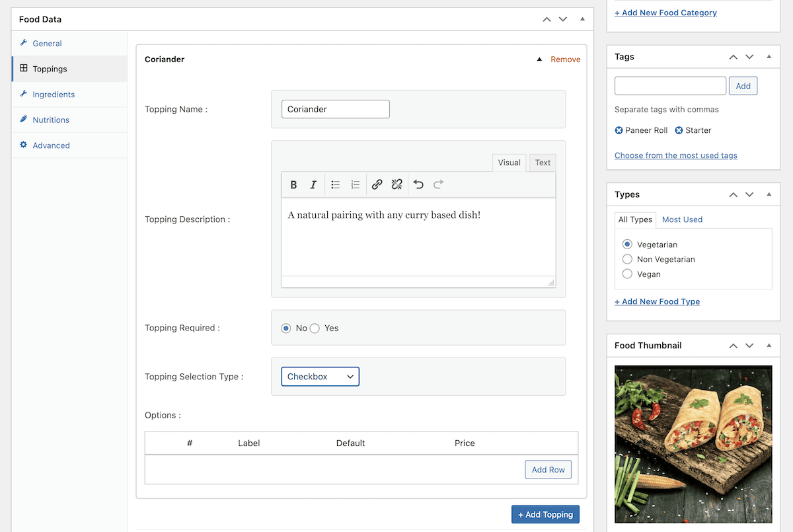The width and height of the screenshot is (793, 532).
Task: Collapse the Food Thumbnail panel
Action: tap(769, 346)
